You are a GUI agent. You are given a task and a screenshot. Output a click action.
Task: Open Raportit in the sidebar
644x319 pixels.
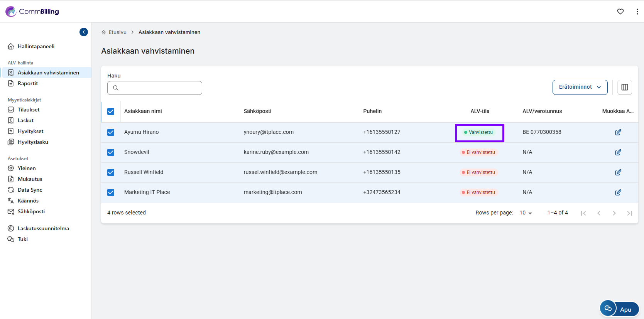click(x=28, y=83)
